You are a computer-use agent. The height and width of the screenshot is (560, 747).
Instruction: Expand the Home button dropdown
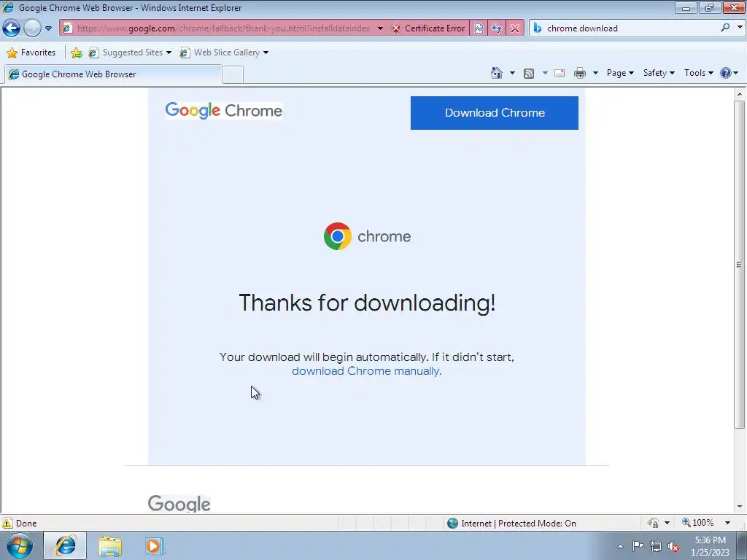point(512,73)
